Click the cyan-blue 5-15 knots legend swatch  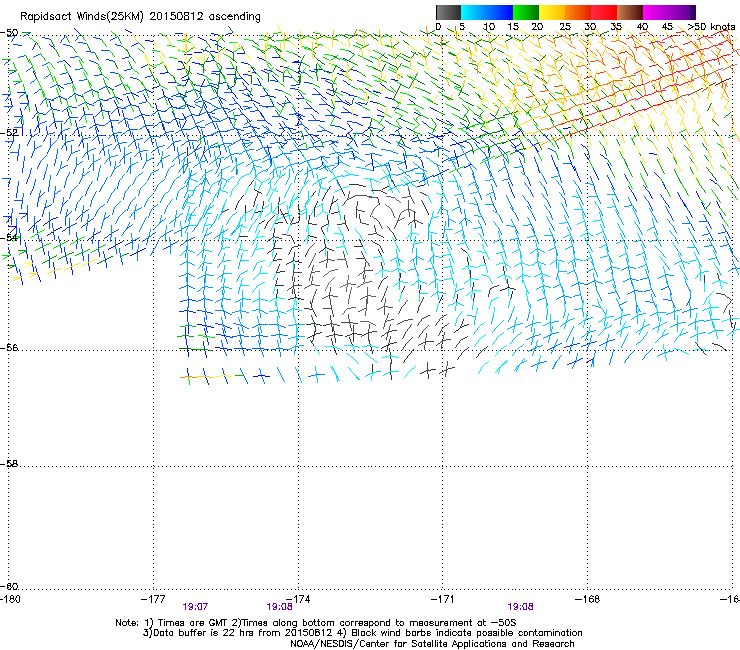(x=486, y=12)
